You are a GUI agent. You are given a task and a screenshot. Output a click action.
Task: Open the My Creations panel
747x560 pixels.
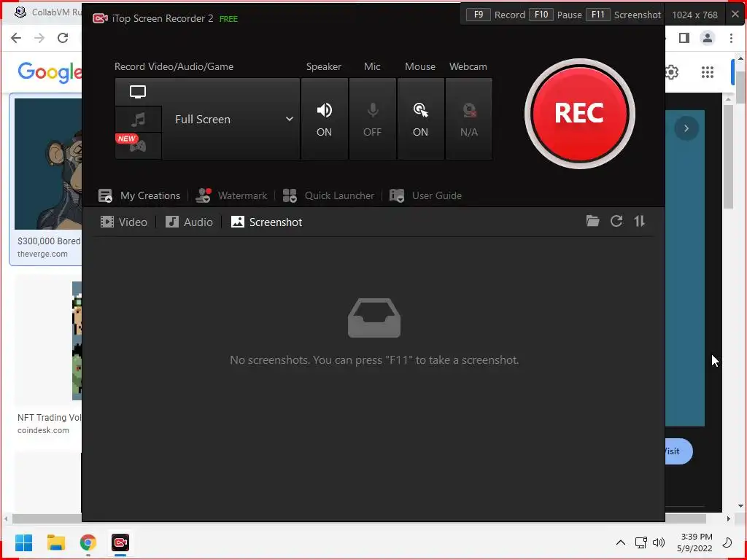(x=139, y=195)
